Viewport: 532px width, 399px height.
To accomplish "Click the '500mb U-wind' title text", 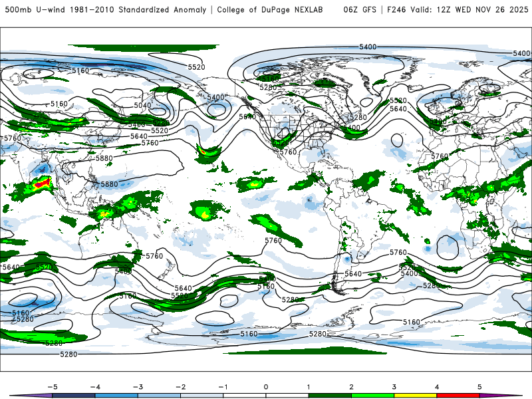I will [x=36, y=10].
